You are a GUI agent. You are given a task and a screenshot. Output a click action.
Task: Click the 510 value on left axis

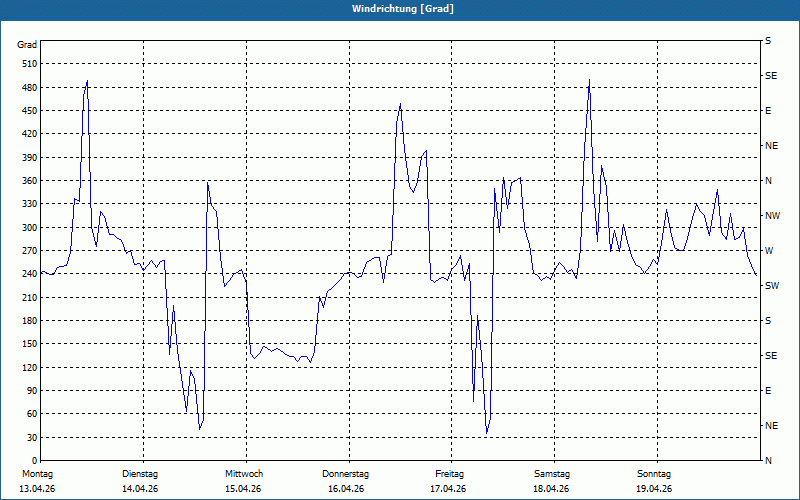point(28,64)
